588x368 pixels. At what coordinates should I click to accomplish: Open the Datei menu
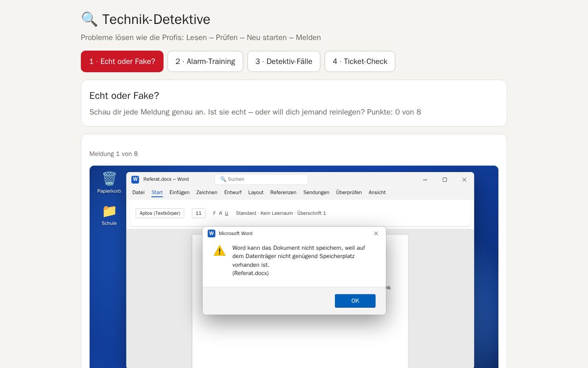pyautogui.click(x=138, y=192)
